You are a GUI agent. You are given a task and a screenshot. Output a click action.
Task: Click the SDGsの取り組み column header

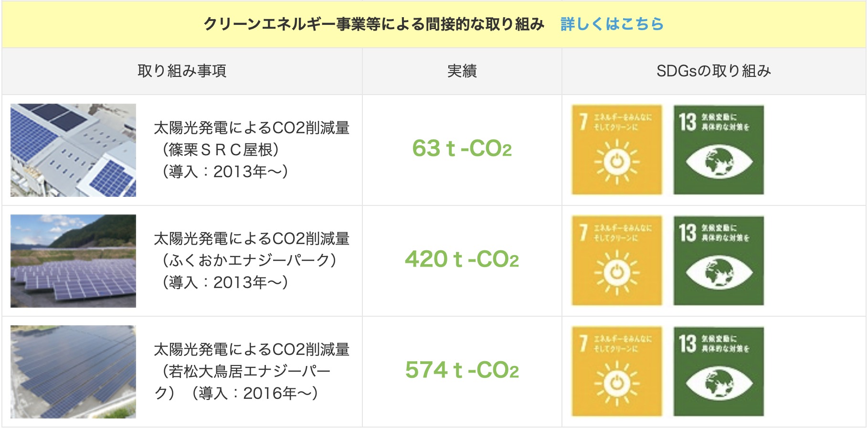[x=713, y=71]
